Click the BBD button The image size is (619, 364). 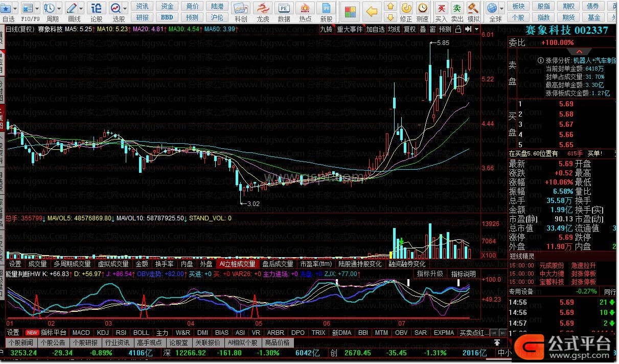point(167,17)
